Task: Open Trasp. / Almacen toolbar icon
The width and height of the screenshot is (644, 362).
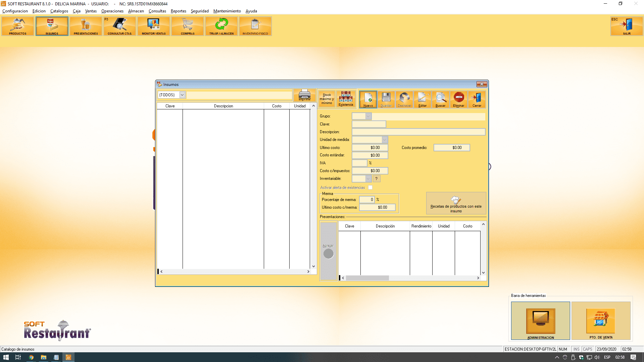Action: [221, 26]
